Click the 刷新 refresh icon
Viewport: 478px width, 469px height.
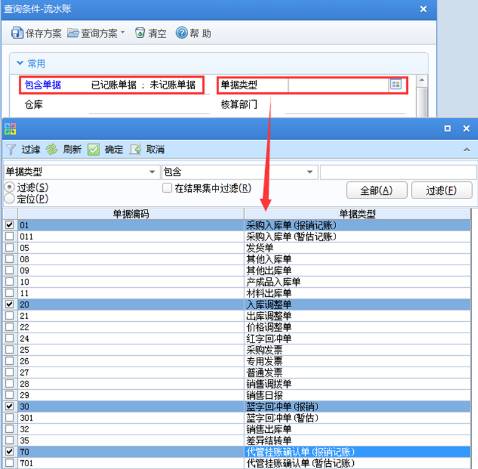52,150
